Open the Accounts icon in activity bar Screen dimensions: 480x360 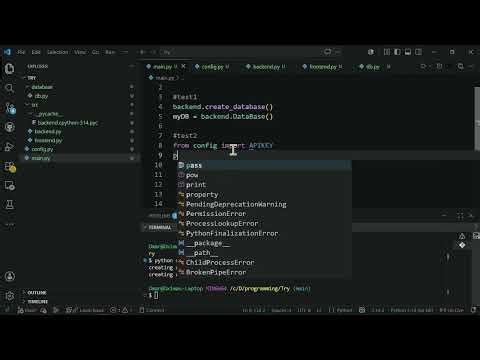point(9,276)
